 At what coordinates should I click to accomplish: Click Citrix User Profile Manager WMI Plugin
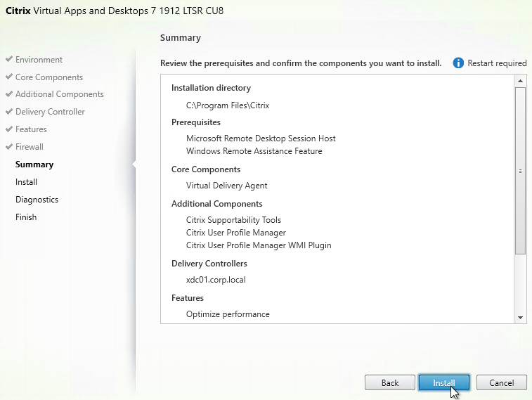tap(259, 245)
